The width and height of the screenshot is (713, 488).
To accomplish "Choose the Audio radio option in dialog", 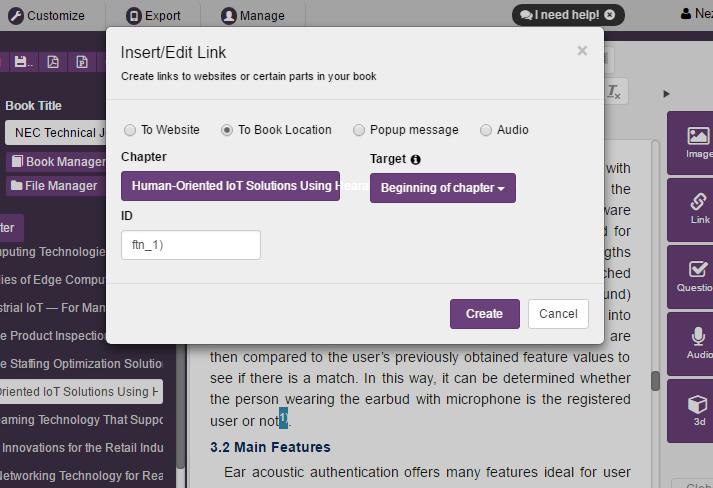I will click(x=486, y=130).
